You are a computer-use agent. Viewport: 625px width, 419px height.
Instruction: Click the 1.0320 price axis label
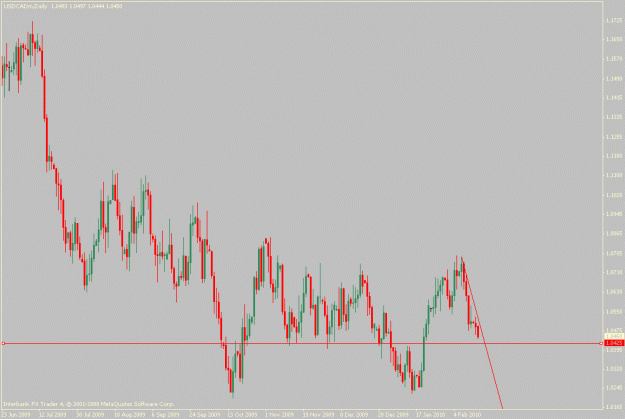click(x=614, y=369)
